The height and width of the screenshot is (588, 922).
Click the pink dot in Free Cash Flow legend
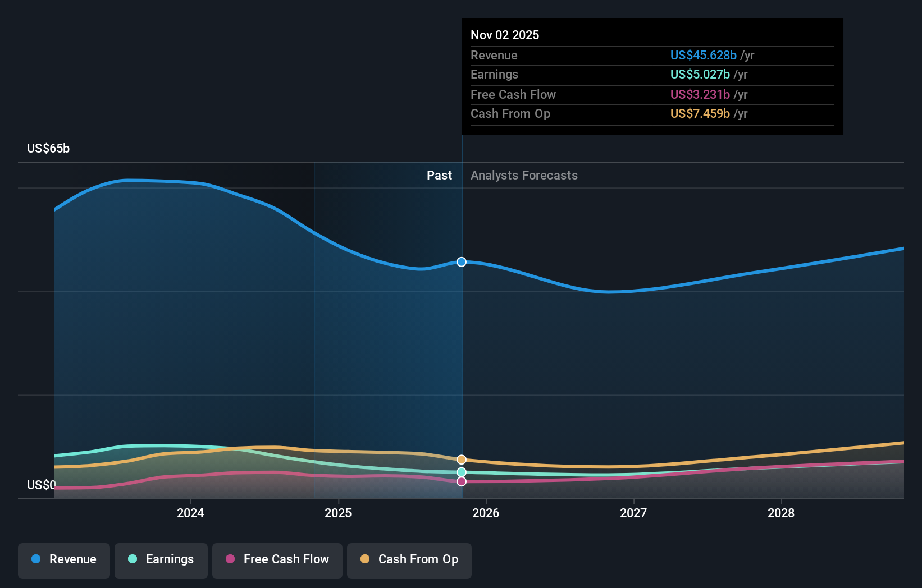tap(230, 559)
